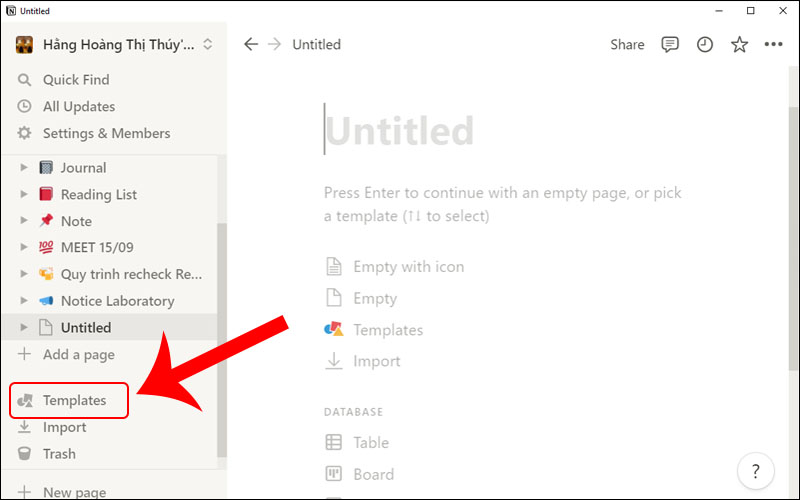This screenshot has width=800, height=500.
Task: Expand the Notice Laboratory page arrow
Action: 25,301
